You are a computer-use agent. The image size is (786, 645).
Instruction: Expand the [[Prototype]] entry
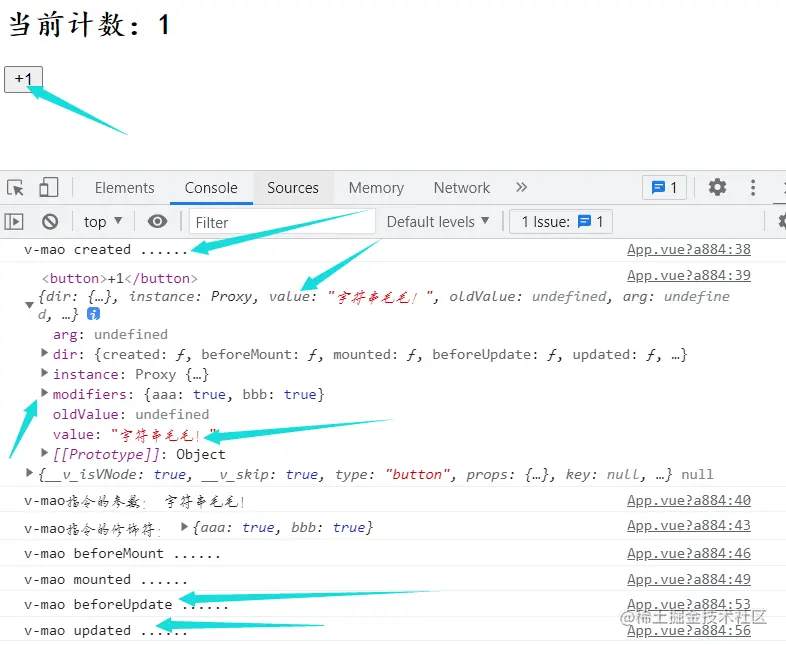click(45, 453)
